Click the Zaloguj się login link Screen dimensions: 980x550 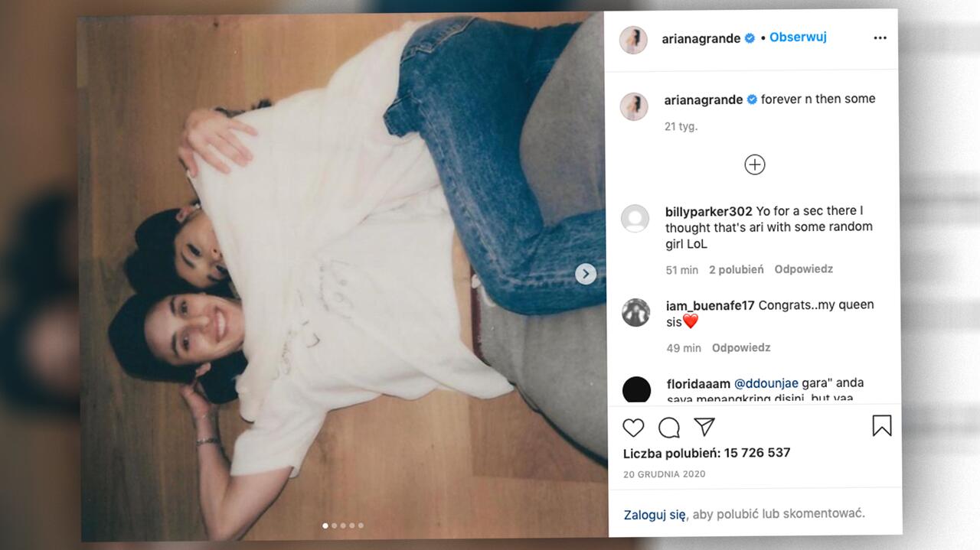[x=655, y=514]
